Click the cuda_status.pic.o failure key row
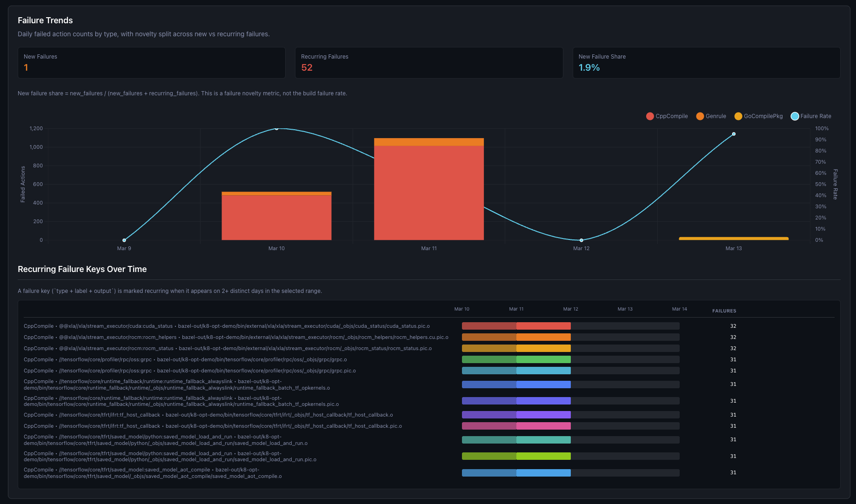This screenshot has height=504, width=856. tap(429, 326)
